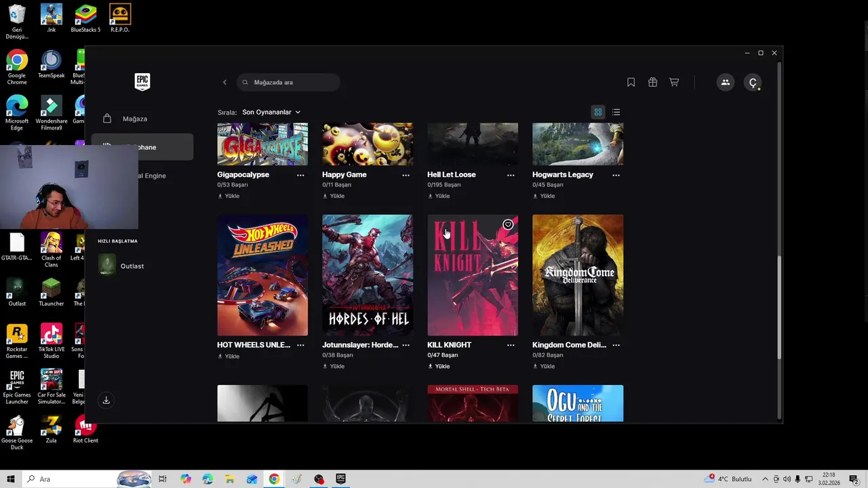Open Clash of Clans desktop icon
The height and width of the screenshot is (488, 868).
51,250
